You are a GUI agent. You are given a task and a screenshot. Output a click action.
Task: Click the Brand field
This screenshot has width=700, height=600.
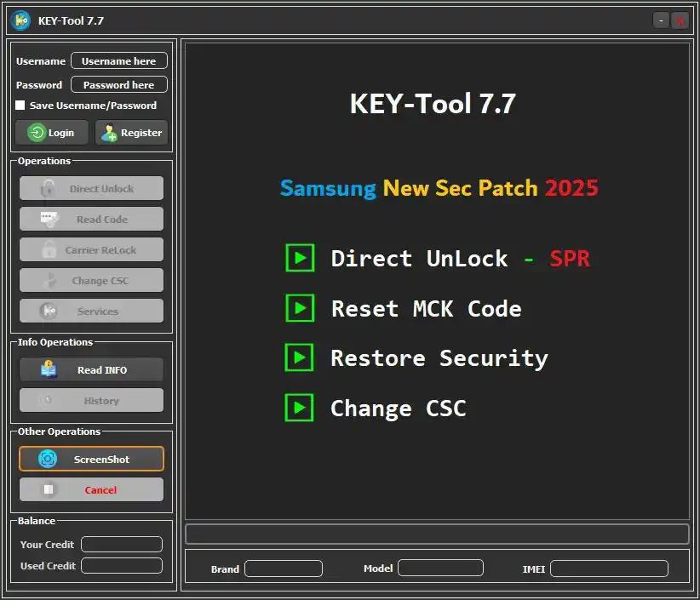(284, 569)
